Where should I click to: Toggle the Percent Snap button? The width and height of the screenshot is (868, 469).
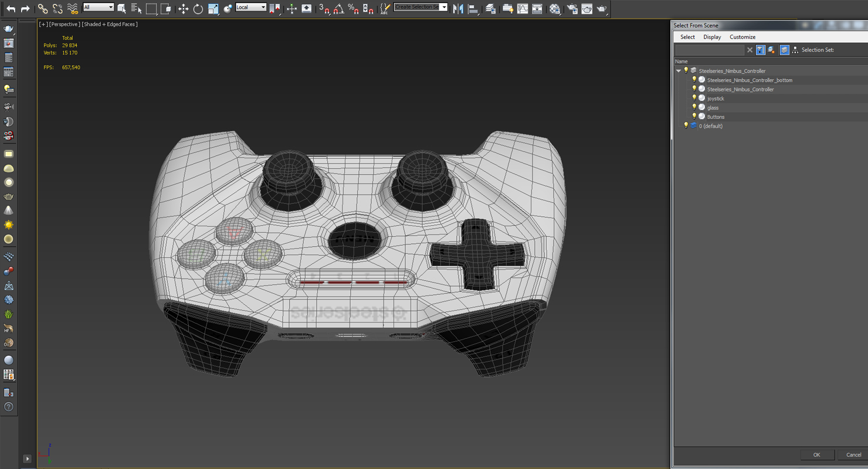coord(353,9)
